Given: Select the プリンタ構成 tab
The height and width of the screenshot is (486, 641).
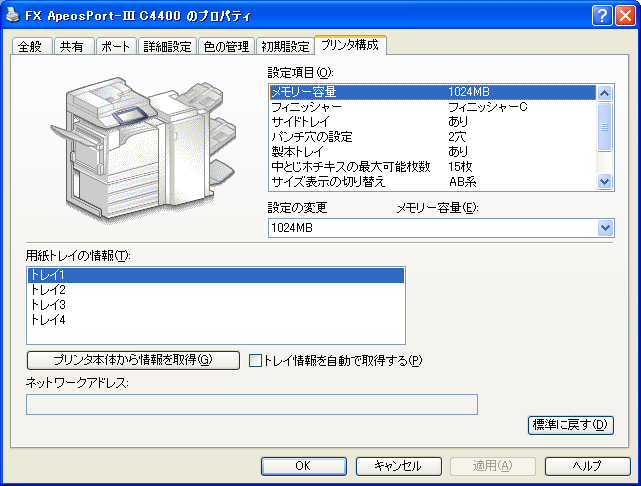Looking at the screenshot, I should [350, 45].
